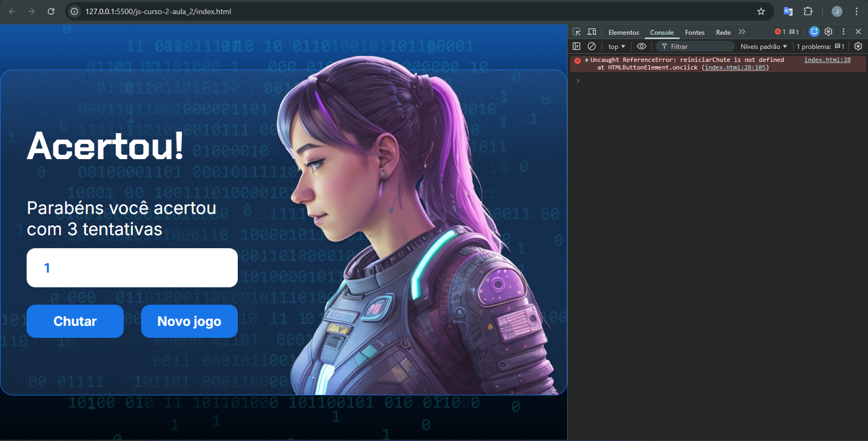Switch to the Fontes tab
This screenshot has width=868, height=441.
(695, 33)
